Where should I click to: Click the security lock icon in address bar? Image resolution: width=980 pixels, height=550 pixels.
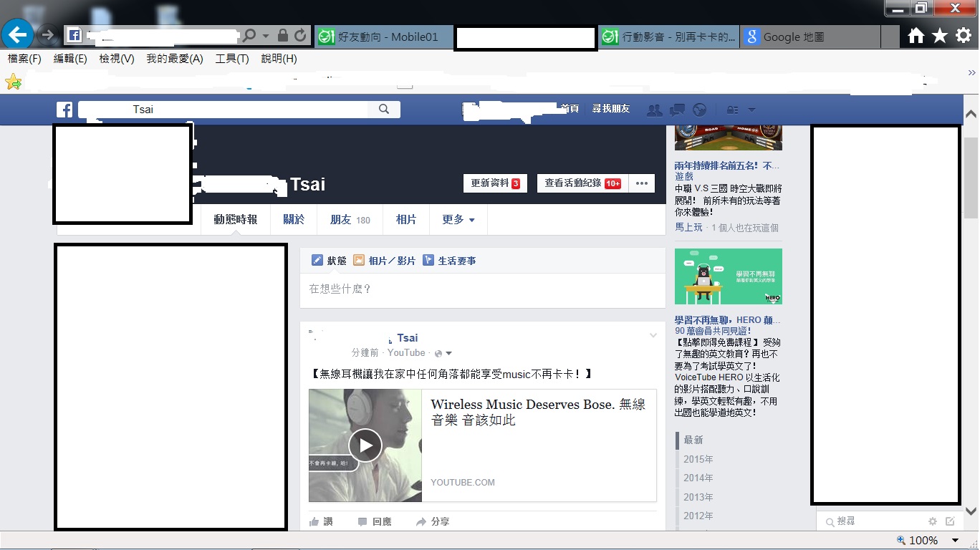283,35
